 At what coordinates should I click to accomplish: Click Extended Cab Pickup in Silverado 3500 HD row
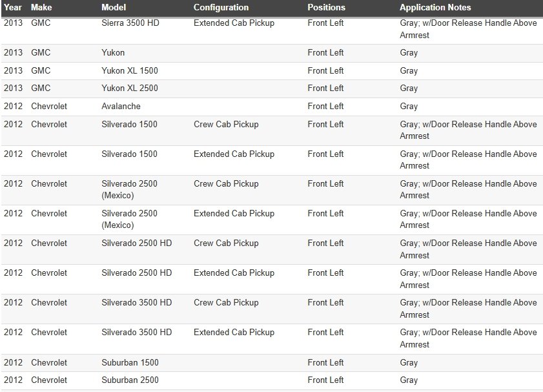click(x=234, y=332)
